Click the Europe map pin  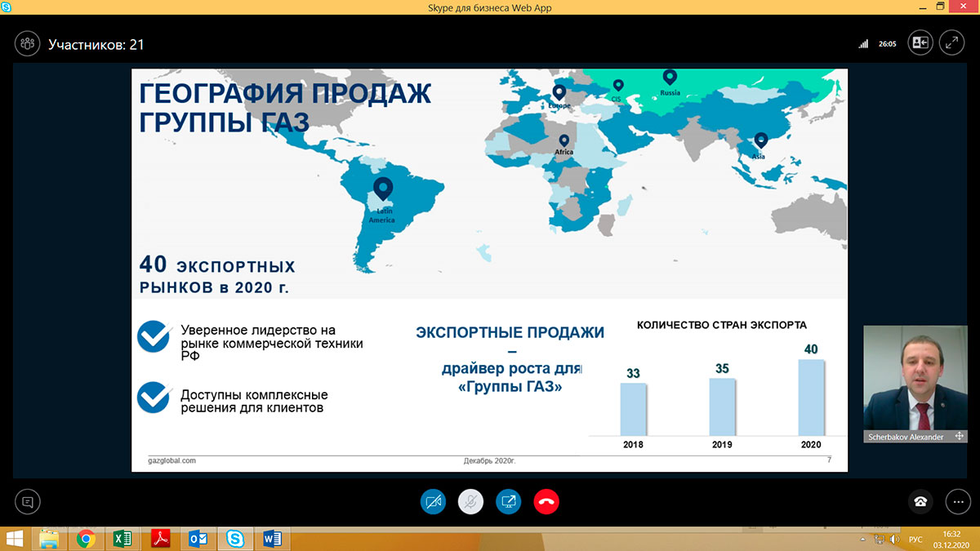pos(559,92)
